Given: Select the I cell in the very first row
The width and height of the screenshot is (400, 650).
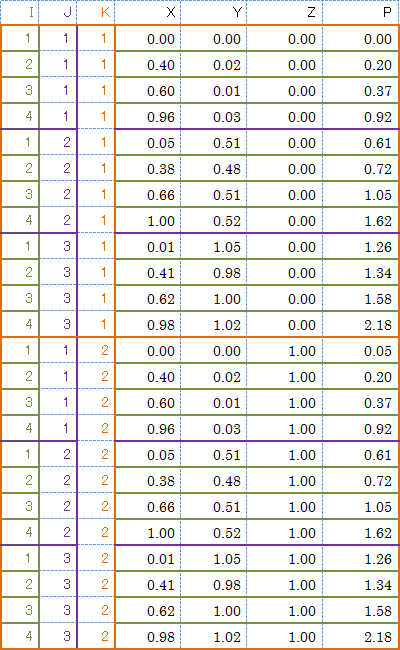Looking at the screenshot, I should click(x=20, y=39).
